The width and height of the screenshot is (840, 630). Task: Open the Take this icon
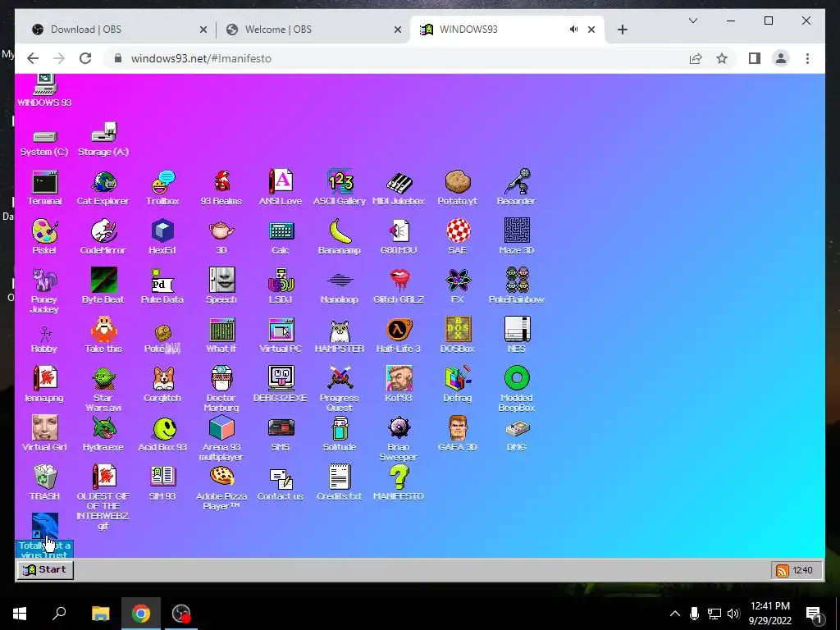pos(103,335)
